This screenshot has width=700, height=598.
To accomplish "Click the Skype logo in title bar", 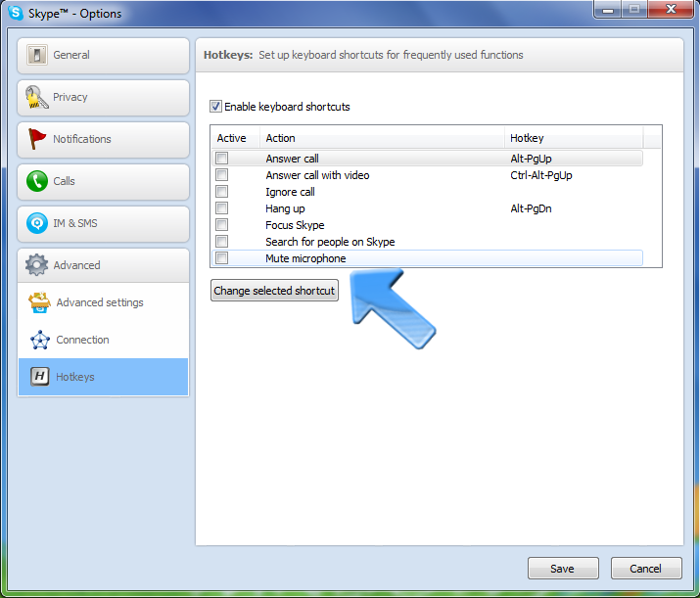I will [16, 13].
